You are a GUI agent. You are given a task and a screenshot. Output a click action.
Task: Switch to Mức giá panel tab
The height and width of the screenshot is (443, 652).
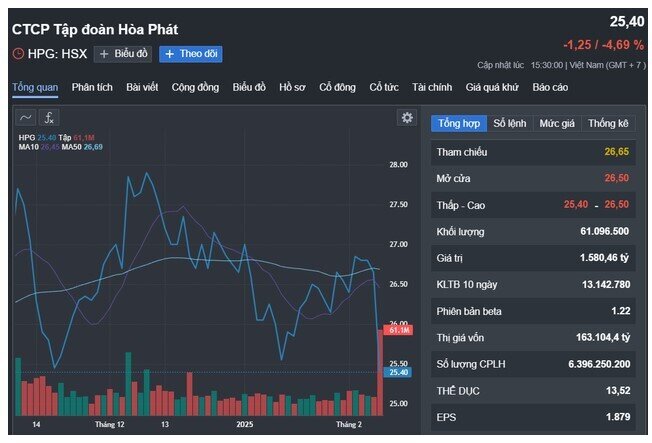[557, 124]
